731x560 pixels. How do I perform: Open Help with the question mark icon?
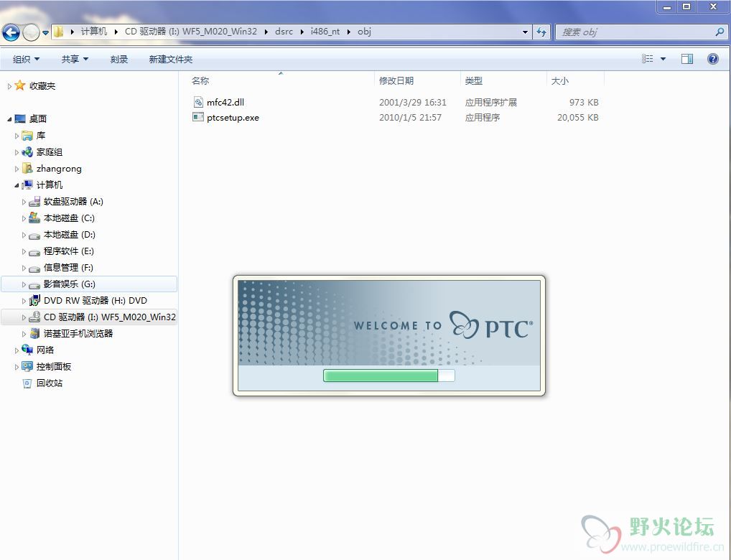tap(713, 59)
